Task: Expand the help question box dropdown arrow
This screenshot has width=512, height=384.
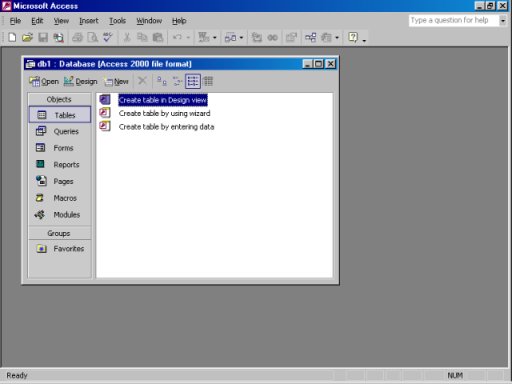Action: (503, 20)
